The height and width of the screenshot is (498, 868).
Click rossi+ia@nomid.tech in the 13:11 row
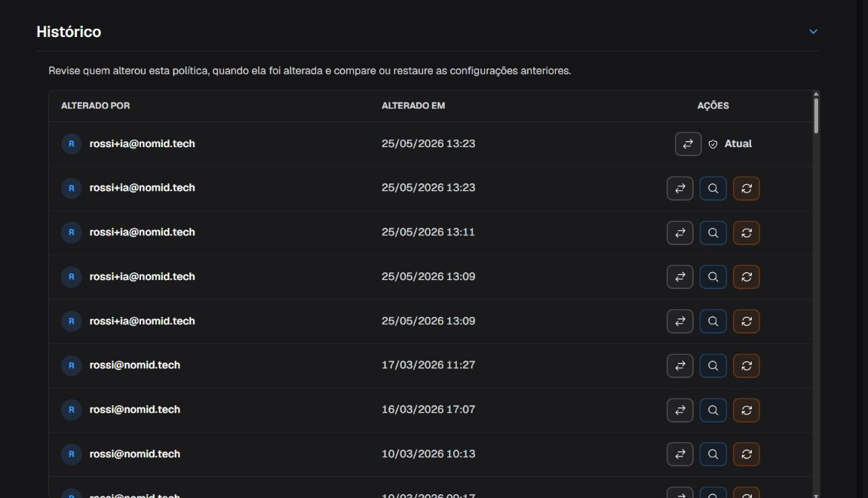[x=143, y=232]
